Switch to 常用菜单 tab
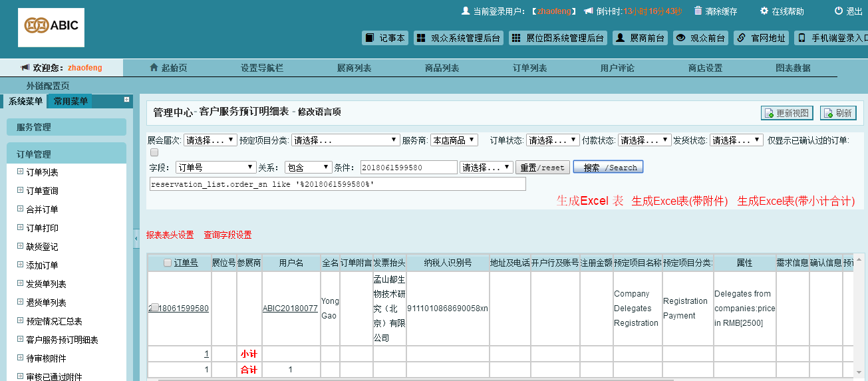The width and height of the screenshot is (868, 381). pyautogui.click(x=71, y=101)
